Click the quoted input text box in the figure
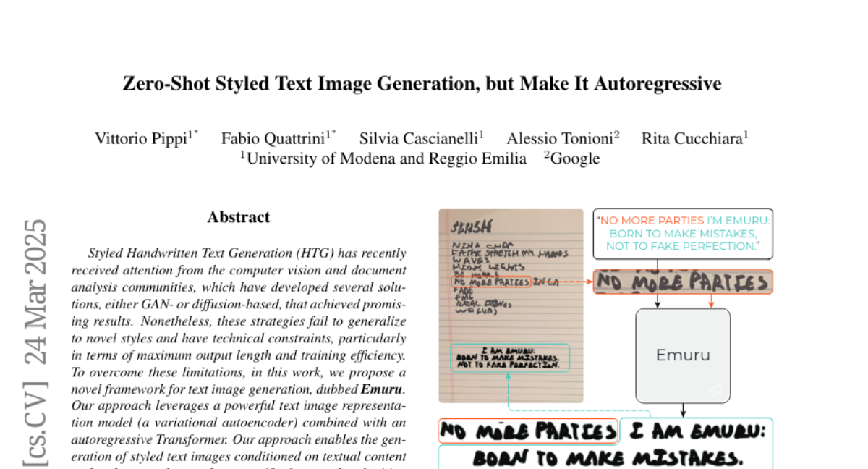 pos(682,233)
